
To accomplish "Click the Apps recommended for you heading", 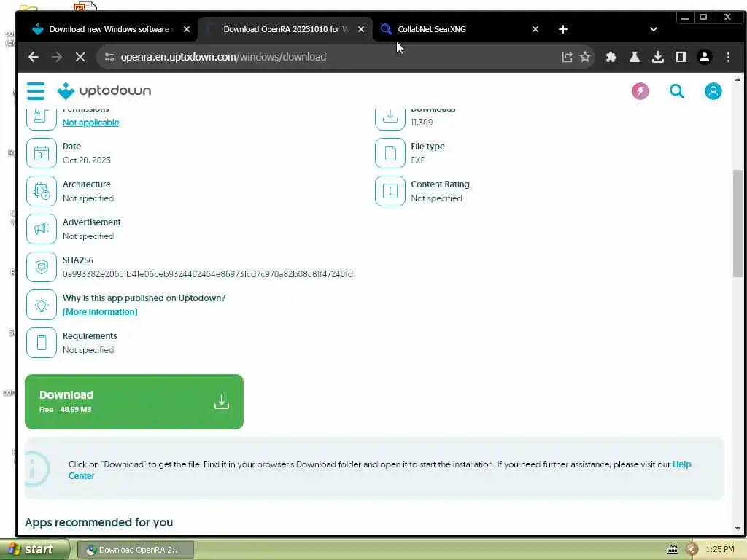I will pyautogui.click(x=98, y=522).
